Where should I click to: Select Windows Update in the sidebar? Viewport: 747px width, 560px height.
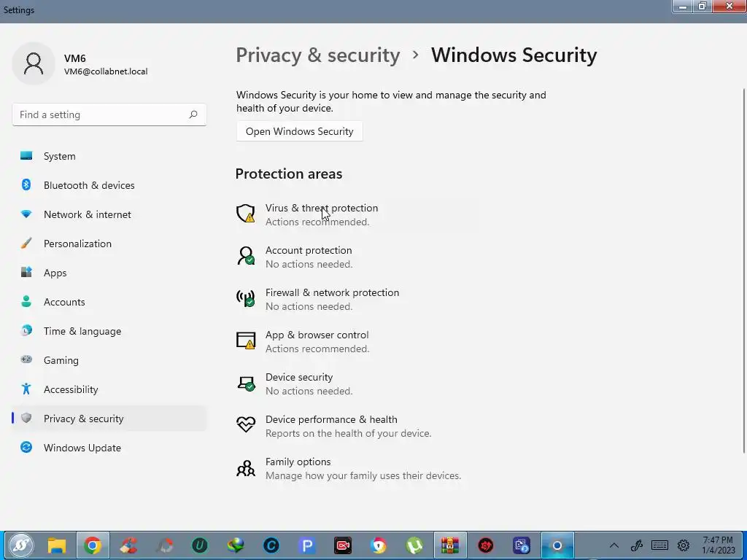pos(82,448)
